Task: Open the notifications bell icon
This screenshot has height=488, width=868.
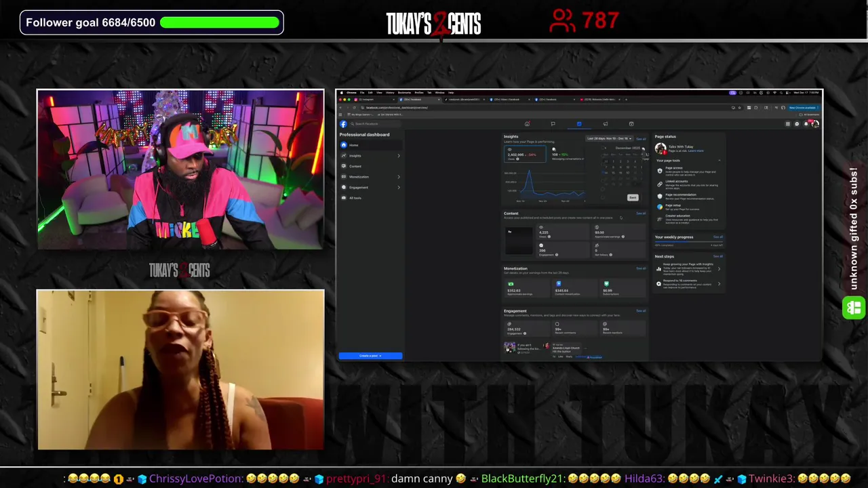Action: (x=806, y=124)
